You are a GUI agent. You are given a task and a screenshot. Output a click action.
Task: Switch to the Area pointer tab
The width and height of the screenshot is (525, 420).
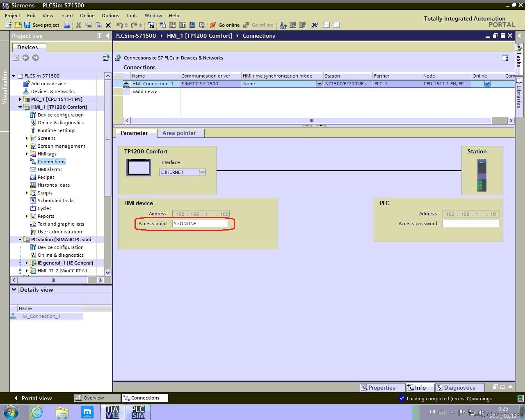(179, 133)
